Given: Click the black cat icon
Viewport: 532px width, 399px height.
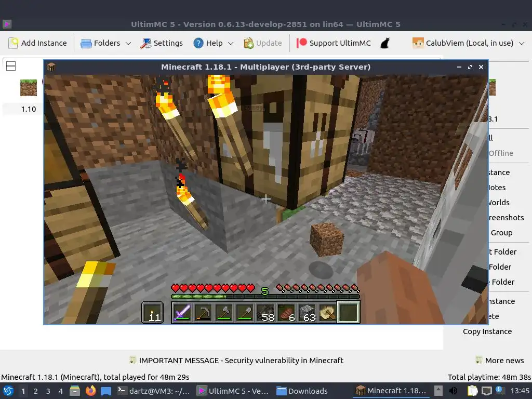Looking at the screenshot, I should coord(385,43).
